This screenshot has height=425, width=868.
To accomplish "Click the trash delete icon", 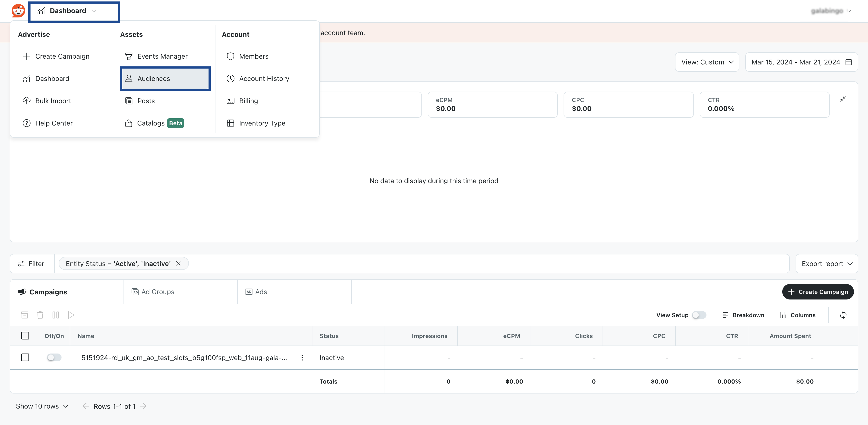I will coord(40,315).
